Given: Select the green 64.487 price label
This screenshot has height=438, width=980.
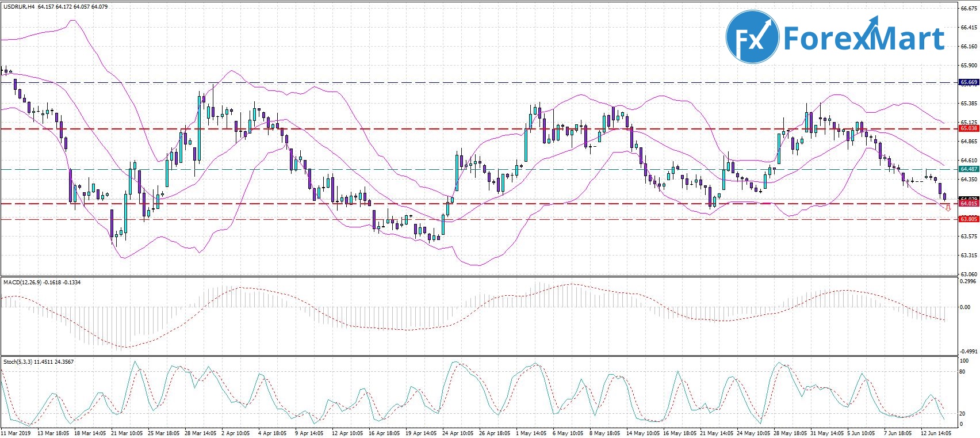Looking at the screenshot, I should tap(968, 169).
